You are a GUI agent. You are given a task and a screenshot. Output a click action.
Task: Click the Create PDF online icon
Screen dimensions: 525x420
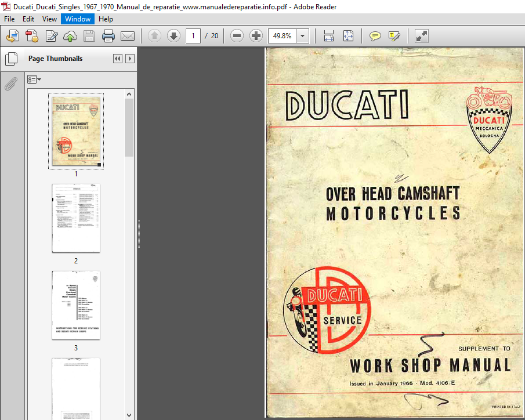point(13,36)
